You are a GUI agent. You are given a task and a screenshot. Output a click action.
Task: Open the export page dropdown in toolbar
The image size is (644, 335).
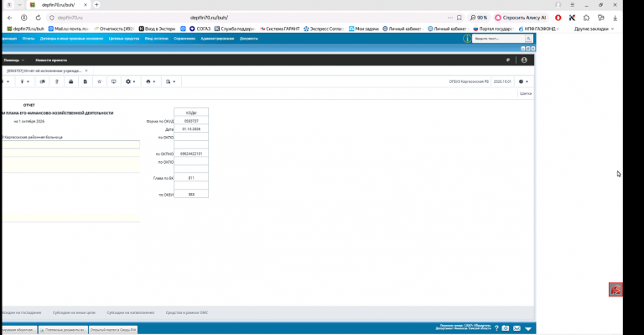[x=170, y=81]
